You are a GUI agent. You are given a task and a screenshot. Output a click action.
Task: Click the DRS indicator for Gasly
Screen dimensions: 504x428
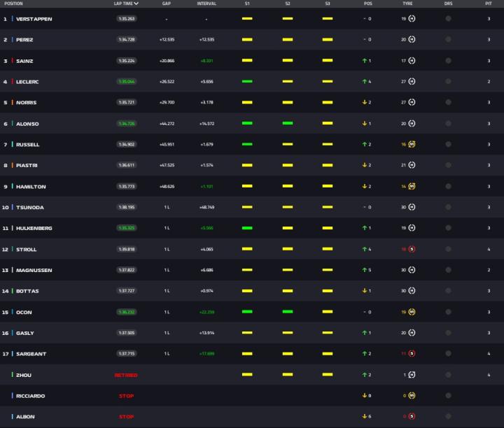(x=448, y=334)
